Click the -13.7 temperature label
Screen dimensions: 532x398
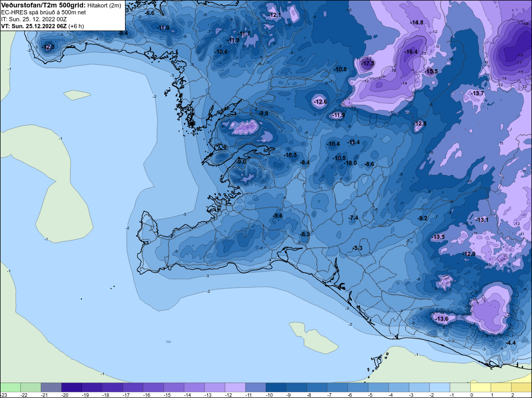coord(478,93)
